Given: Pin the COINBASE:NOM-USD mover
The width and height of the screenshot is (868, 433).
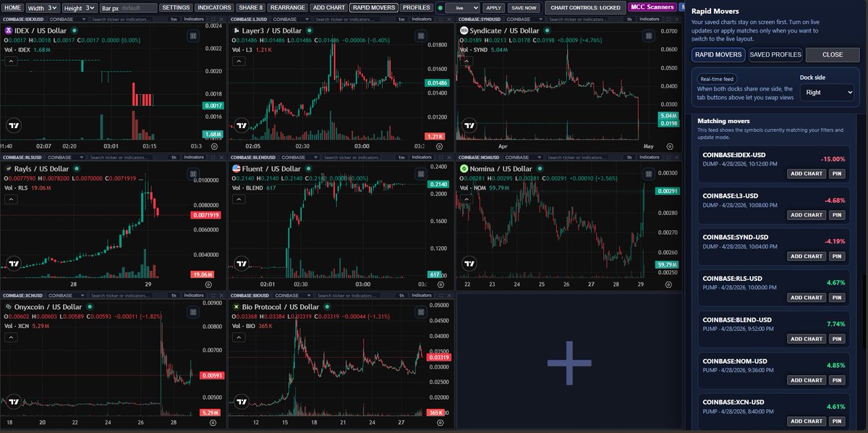Looking at the screenshot, I should click(837, 380).
